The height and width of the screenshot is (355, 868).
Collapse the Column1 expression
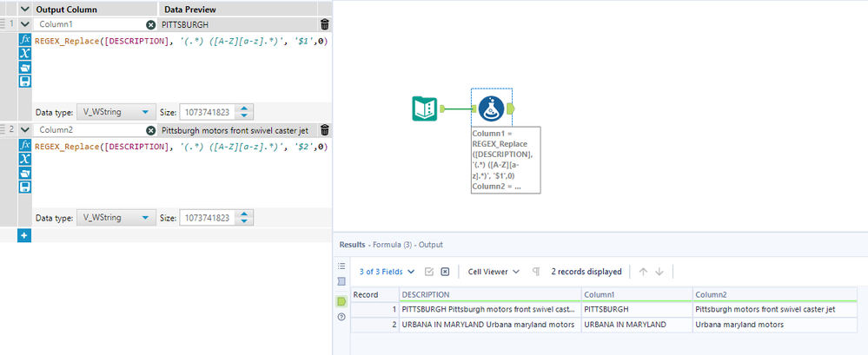24,24
